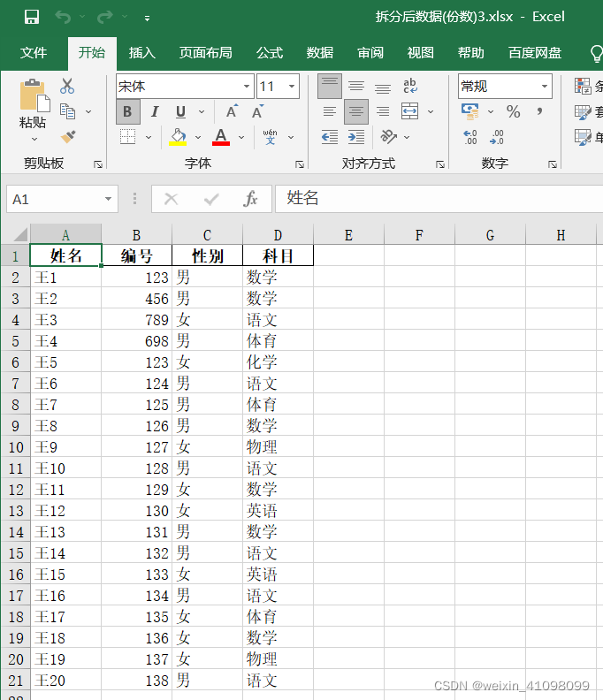The image size is (603, 700).
Task: Switch to the 数据 tab
Action: 320,53
